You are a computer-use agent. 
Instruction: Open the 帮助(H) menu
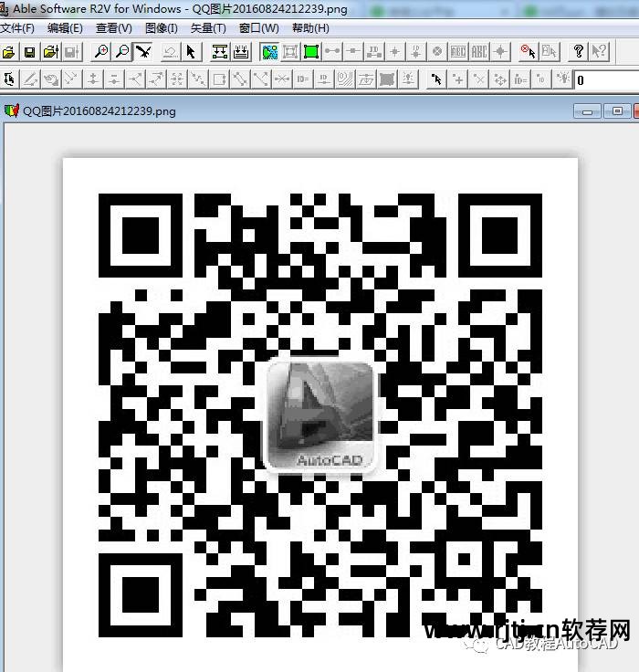(x=310, y=28)
